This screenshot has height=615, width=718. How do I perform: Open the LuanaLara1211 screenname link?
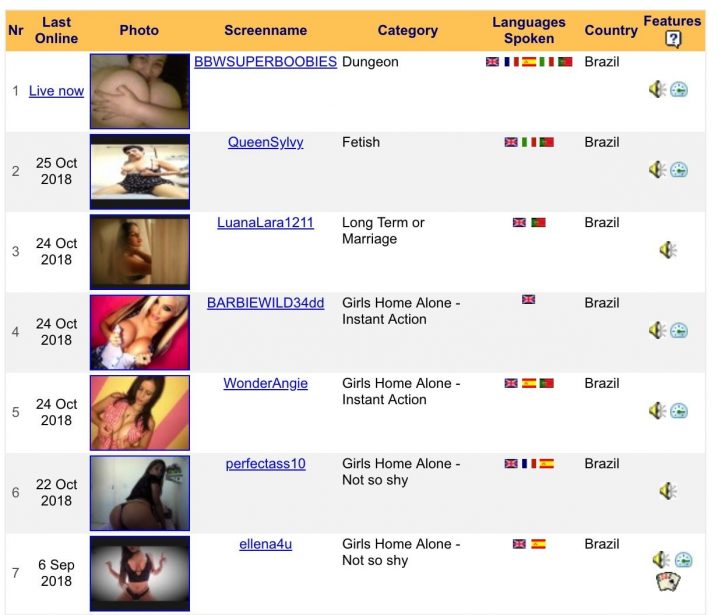[x=266, y=223]
